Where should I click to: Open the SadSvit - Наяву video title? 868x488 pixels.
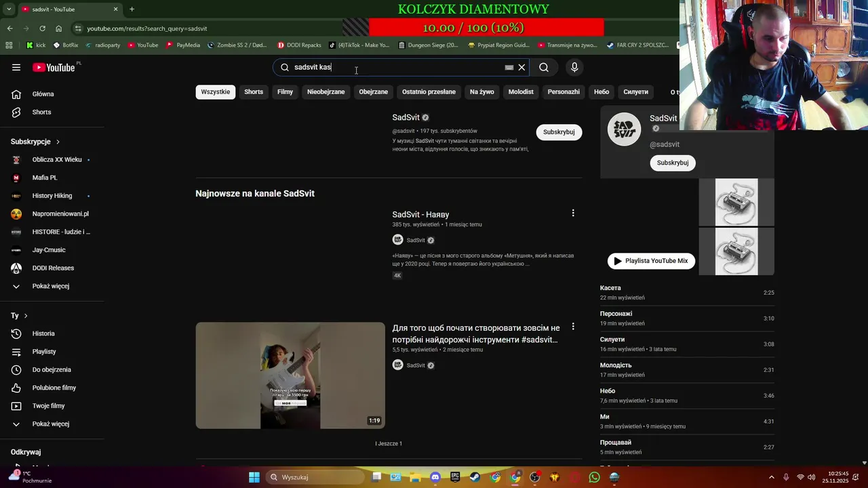420,214
